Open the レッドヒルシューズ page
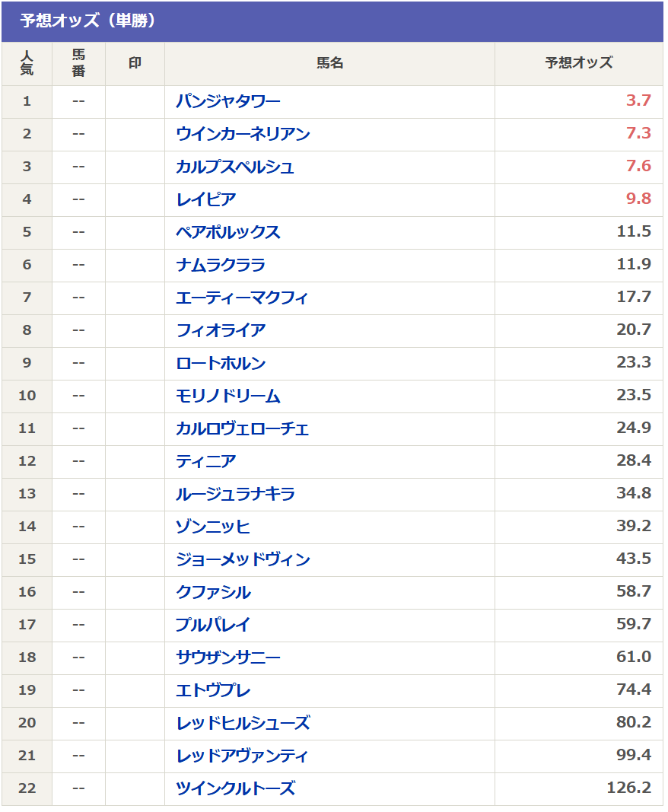The image size is (668, 812). point(243,723)
